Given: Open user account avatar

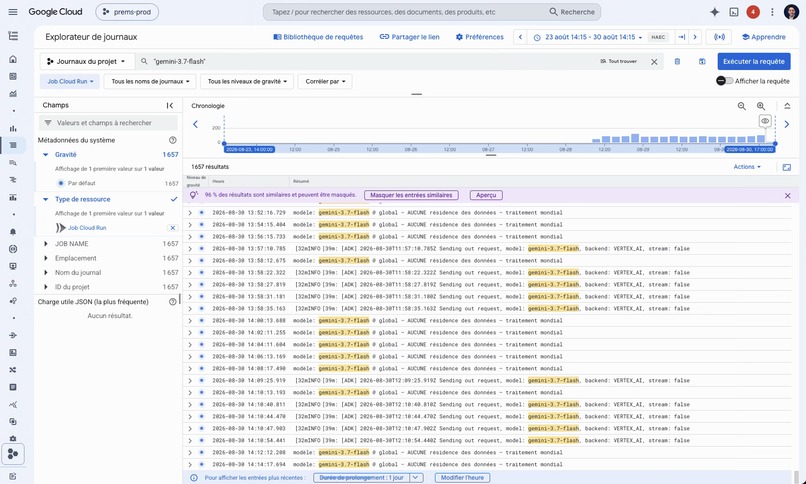Looking at the screenshot, I should pos(791,12).
